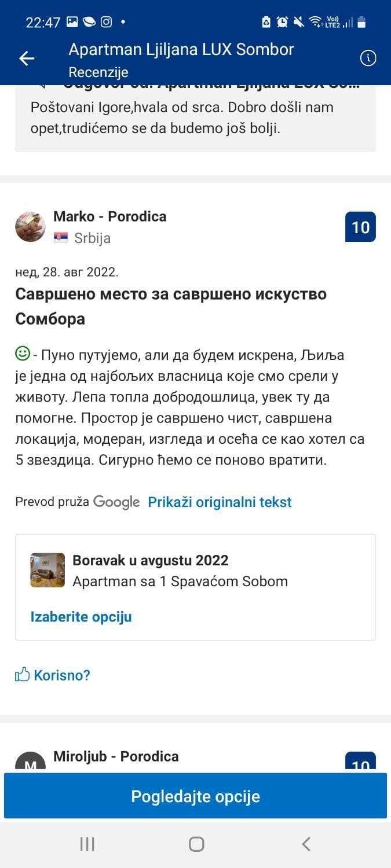Image resolution: width=391 pixels, height=868 pixels.
Task: Tap Marko's profile avatar
Action: coord(30,226)
